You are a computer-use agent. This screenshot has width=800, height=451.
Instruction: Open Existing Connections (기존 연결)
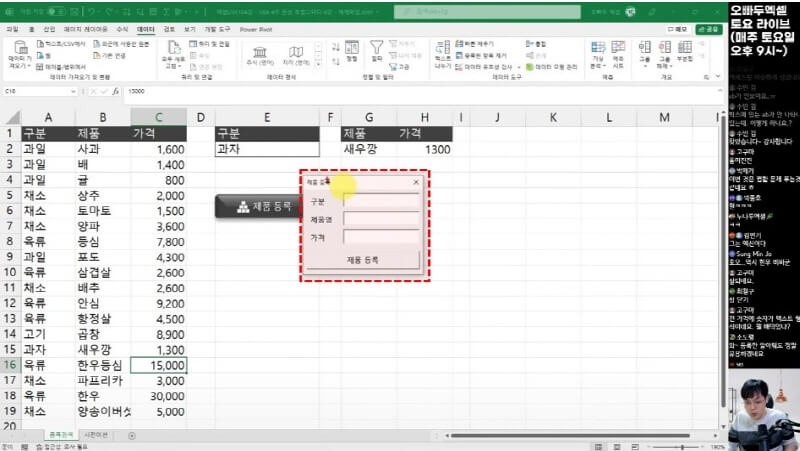pyautogui.click(x=109, y=56)
